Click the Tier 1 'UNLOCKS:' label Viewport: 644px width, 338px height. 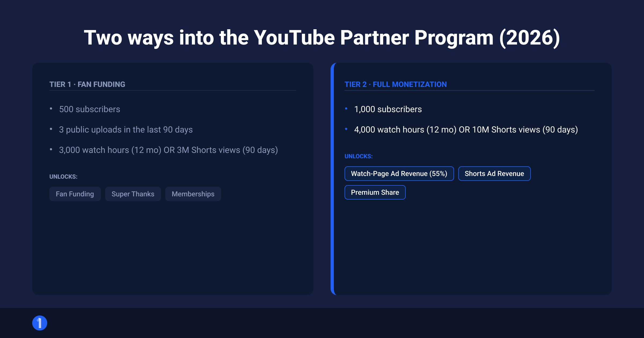point(63,177)
